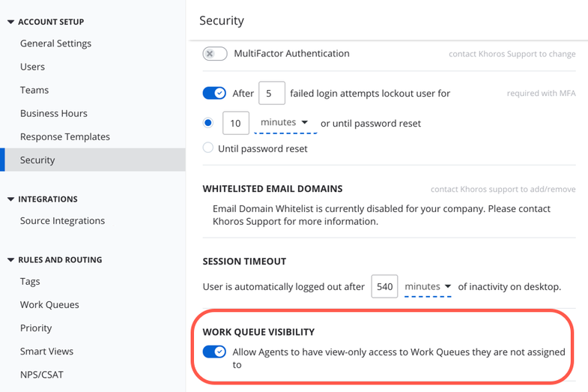Click the Session Timeout heading

click(x=244, y=262)
